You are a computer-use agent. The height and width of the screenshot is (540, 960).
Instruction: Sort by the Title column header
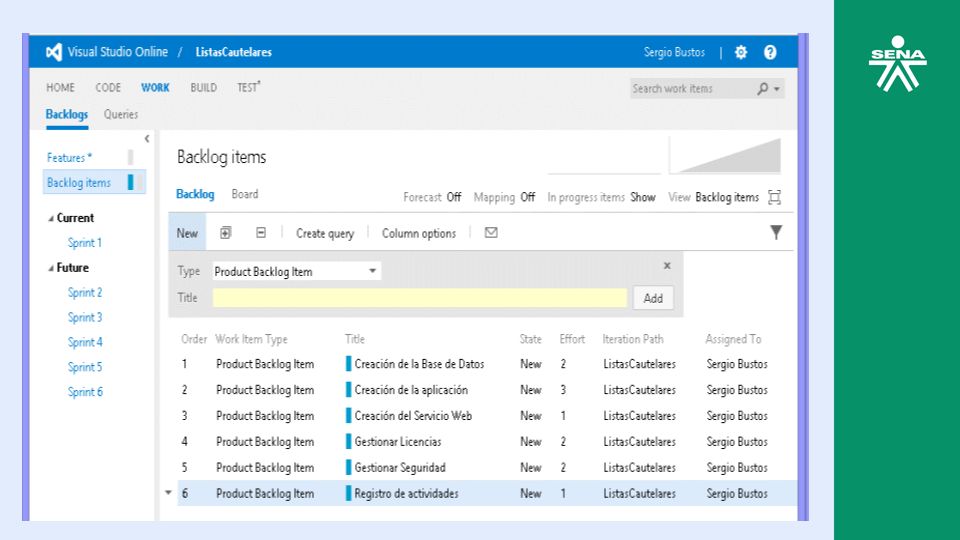[x=354, y=339]
